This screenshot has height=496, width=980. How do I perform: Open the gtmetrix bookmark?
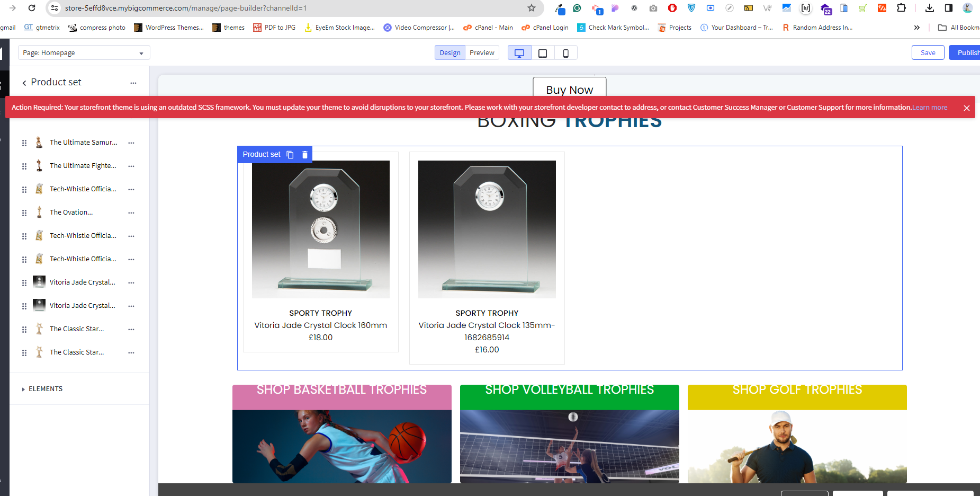point(42,28)
